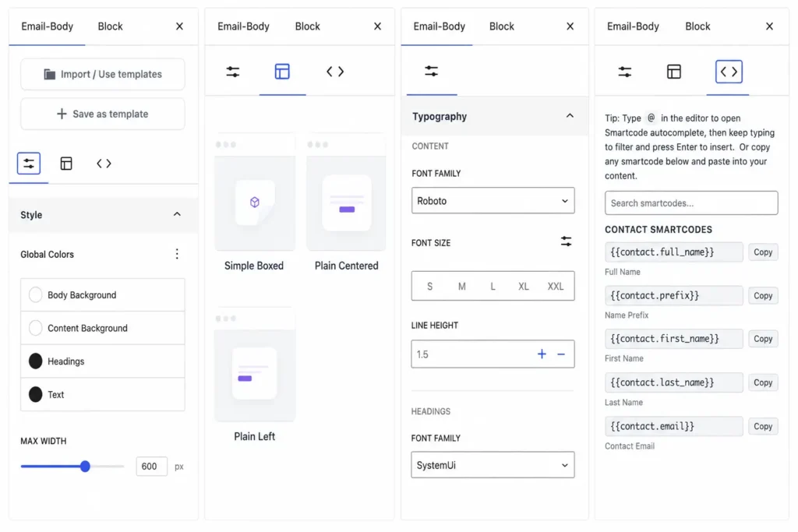Open the layout icon tab in the first panel
This screenshot has height=532, width=798.
pyautogui.click(x=66, y=164)
